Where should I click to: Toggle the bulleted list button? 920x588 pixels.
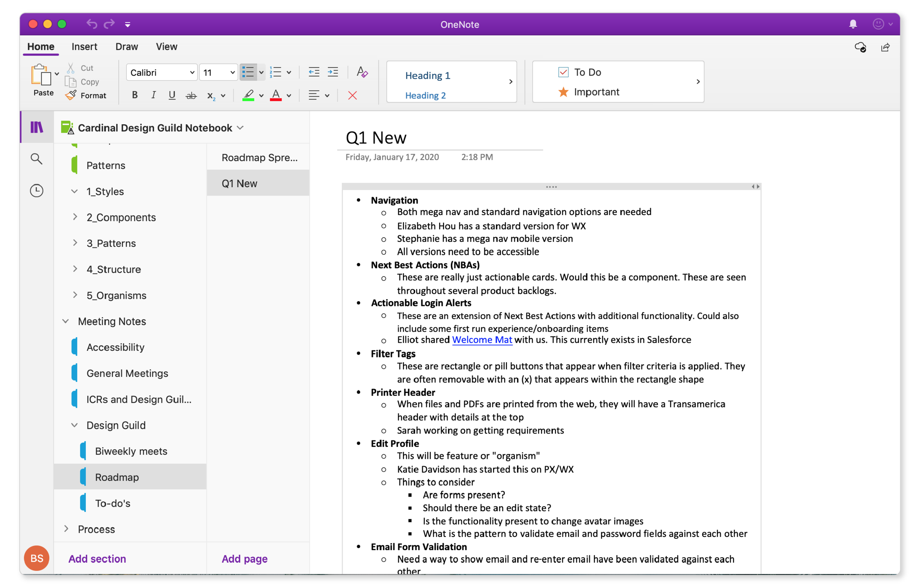[248, 72]
